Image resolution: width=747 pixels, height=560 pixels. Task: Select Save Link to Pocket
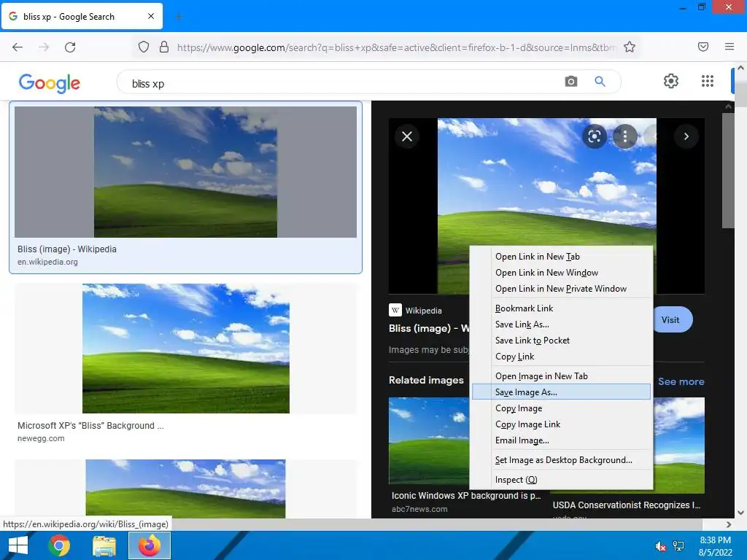(x=561, y=341)
